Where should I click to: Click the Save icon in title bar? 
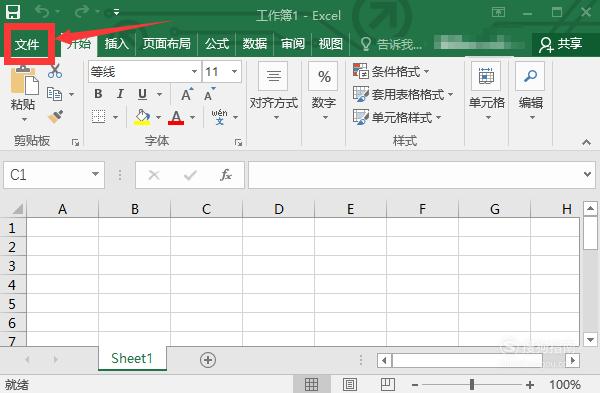13,12
